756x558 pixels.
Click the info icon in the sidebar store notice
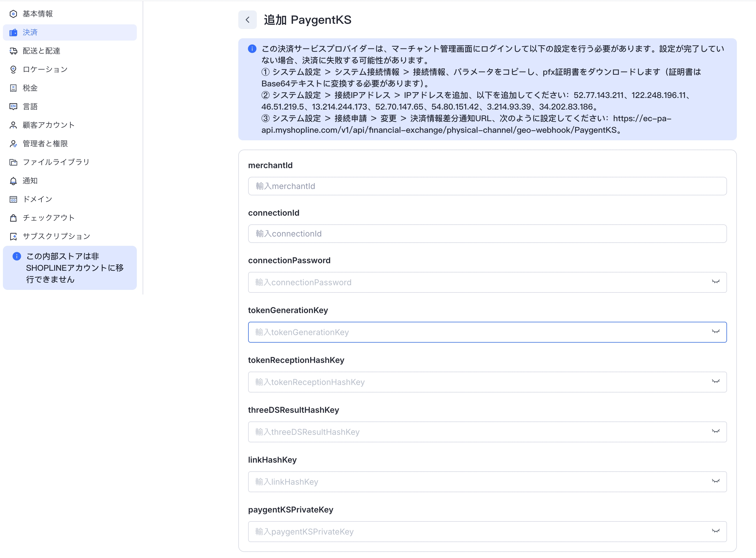coord(17,256)
